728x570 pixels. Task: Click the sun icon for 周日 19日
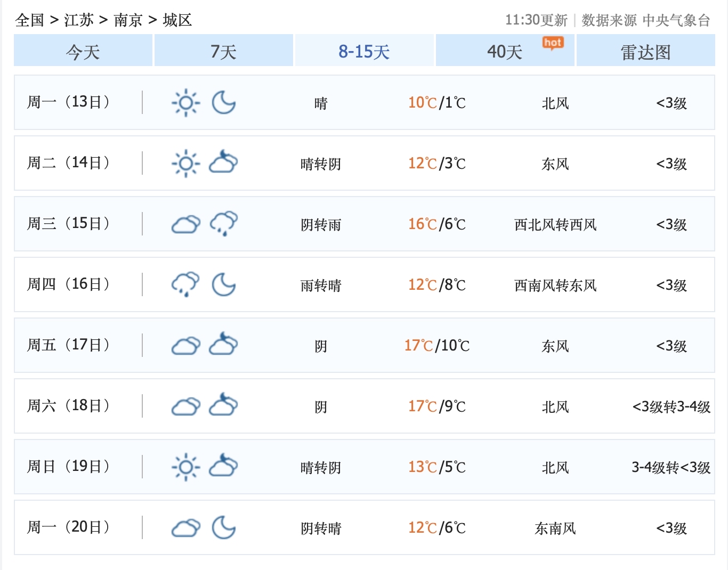click(186, 467)
